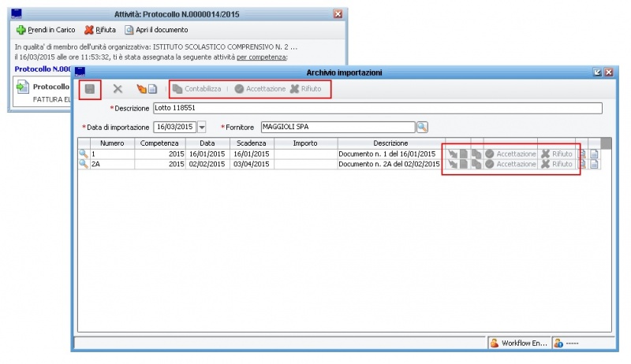Click Apri il documento in Attività window
Image resolution: width=631 pixels, height=364 pixels.
(x=156, y=30)
